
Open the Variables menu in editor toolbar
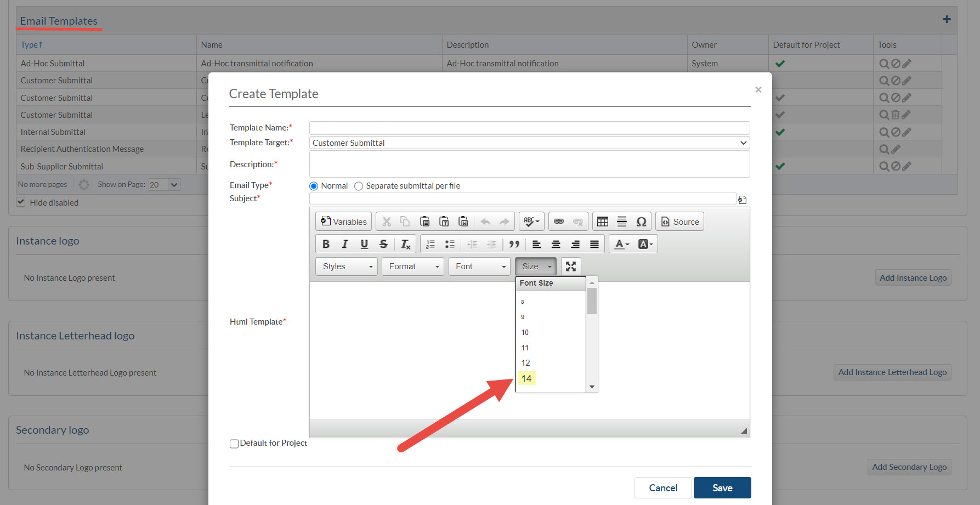343,222
